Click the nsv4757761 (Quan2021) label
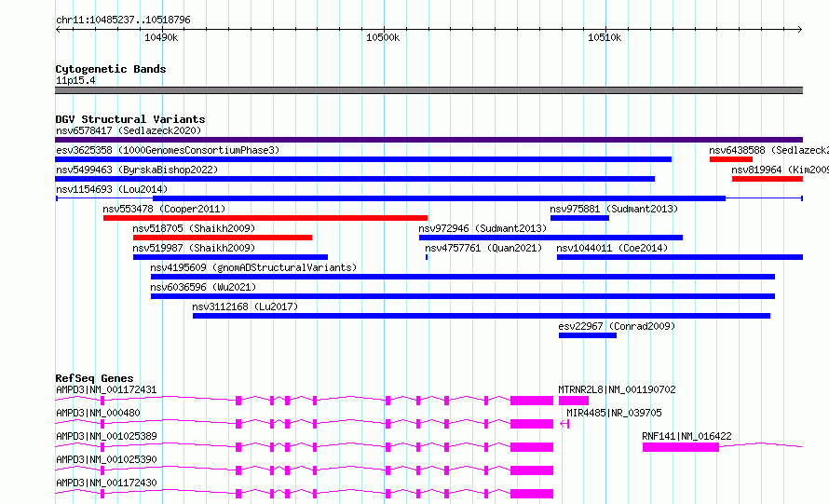 click(x=483, y=248)
